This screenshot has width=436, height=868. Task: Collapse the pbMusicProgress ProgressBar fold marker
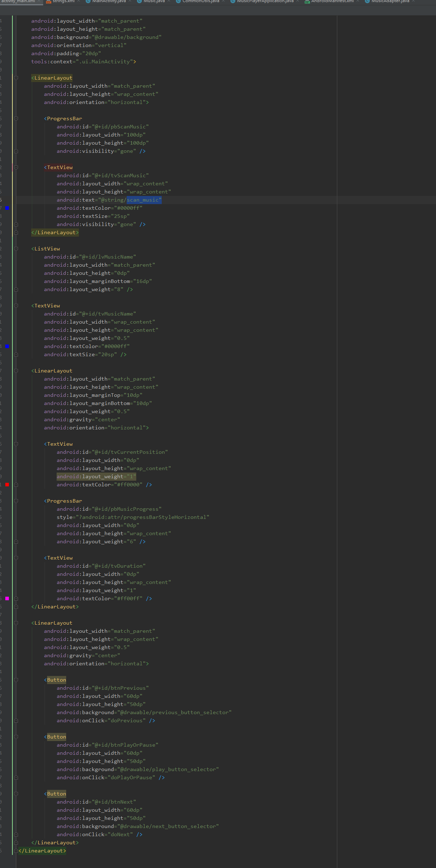pos(16,501)
